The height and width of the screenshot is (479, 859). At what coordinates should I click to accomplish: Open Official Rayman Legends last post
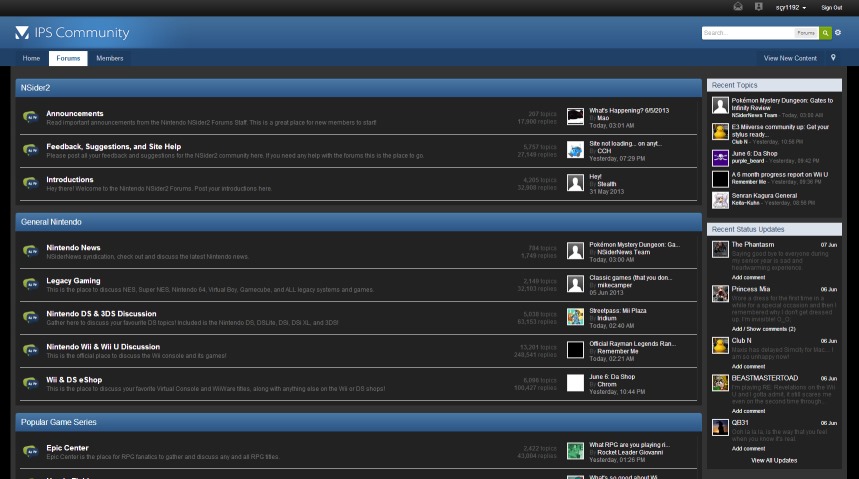pos(632,344)
